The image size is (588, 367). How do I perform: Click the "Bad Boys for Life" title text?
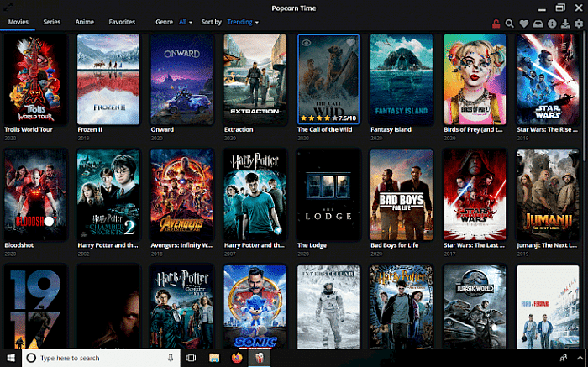[395, 245]
